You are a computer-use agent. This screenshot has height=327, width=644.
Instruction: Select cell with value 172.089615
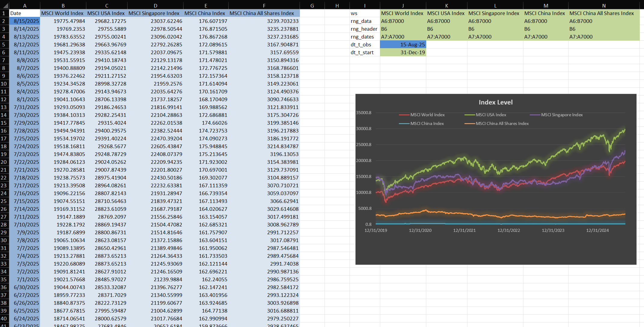[x=206, y=45]
